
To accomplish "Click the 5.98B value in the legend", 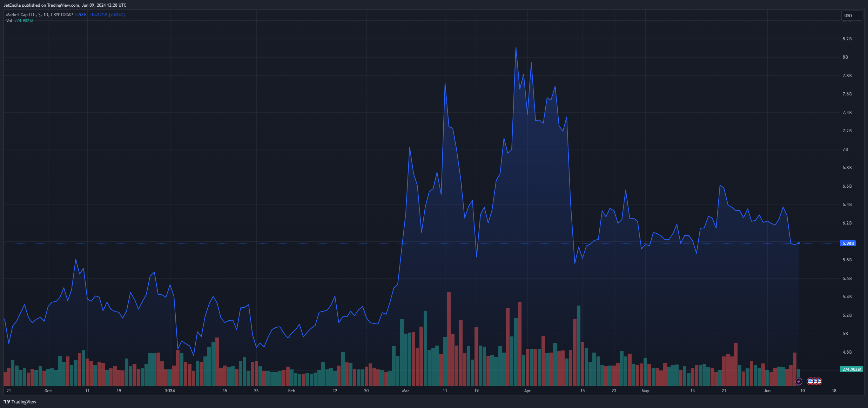I will [81, 15].
